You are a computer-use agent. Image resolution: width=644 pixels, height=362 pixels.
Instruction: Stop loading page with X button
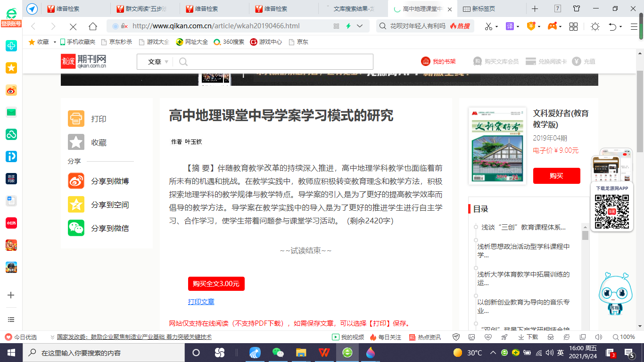tap(73, 26)
